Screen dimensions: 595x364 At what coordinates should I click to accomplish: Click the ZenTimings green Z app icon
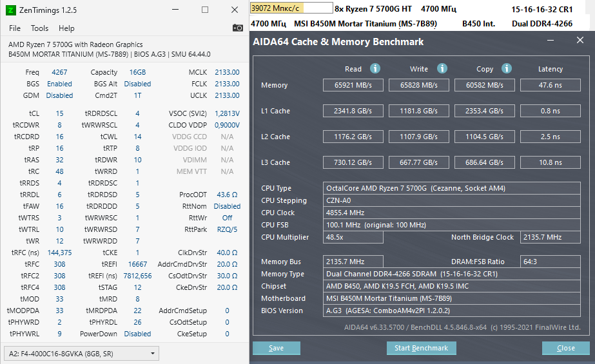point(10,10)
